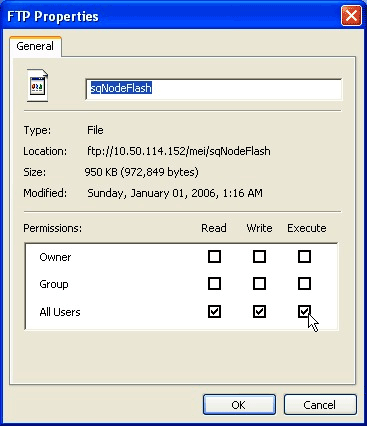Click the 950 KB (972,849 bytes) size value

click(x=141, y=172)
